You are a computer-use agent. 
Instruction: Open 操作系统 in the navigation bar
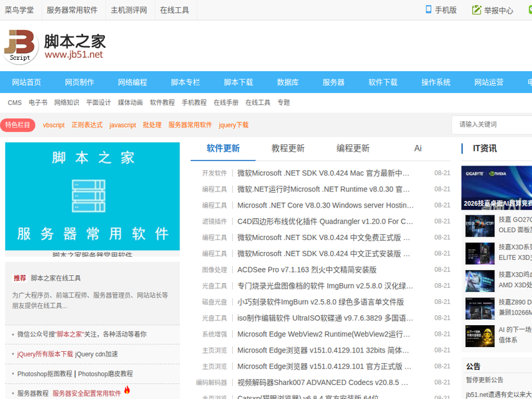[436, 82]
